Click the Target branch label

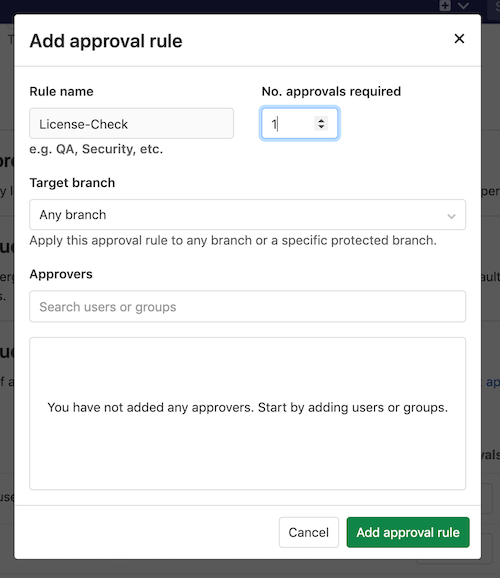coord(72,183)
